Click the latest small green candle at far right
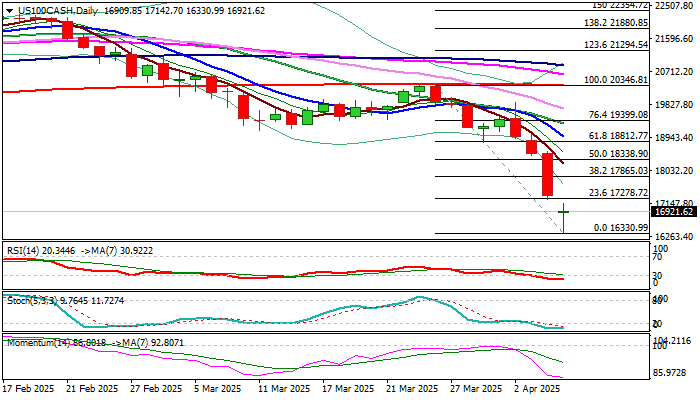Image resolution: width=700 pixels, height=400 pixels. [x=564, y=211]
